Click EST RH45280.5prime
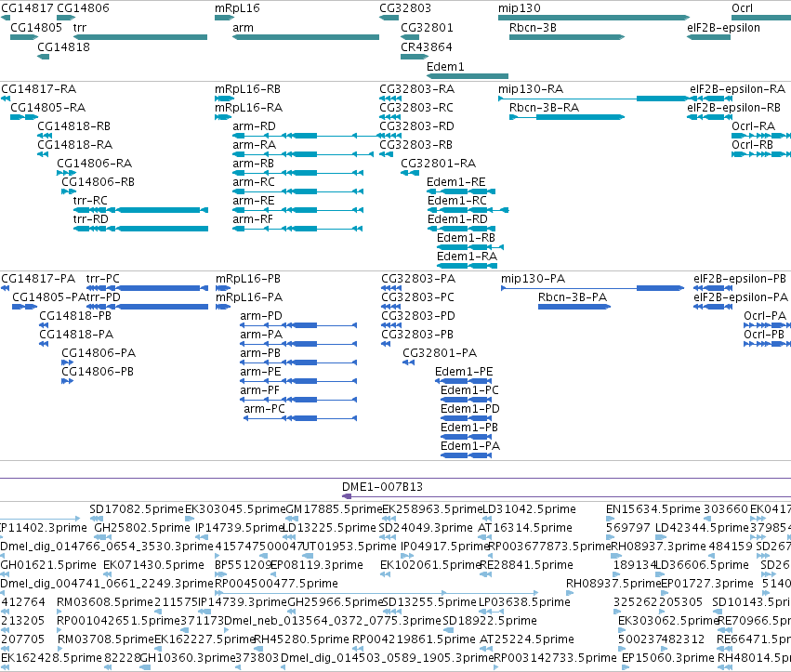 pyautogui.click(x=258, y=649)
